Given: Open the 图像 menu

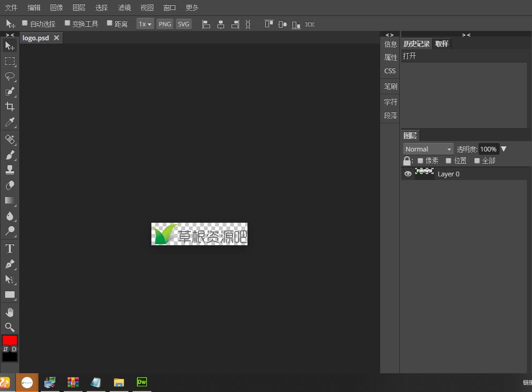Looking at the screenshot, I should 57,8.
